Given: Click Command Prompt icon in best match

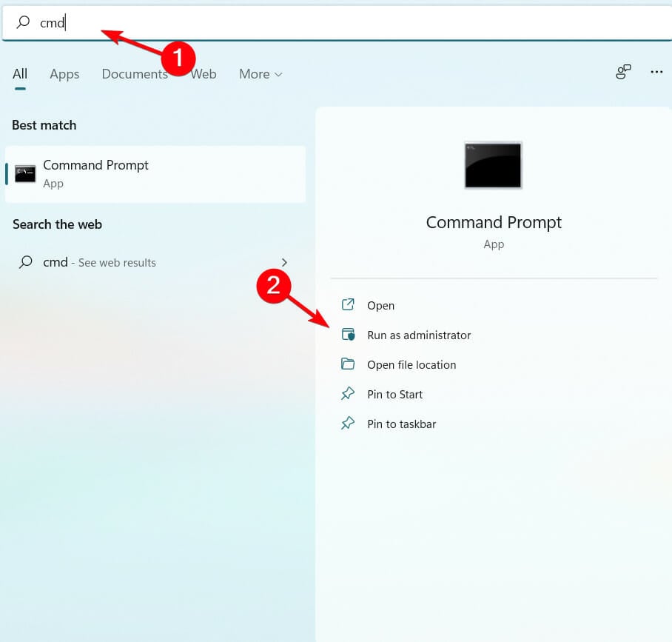Looking at the screenshot, I should coord(25,174).
